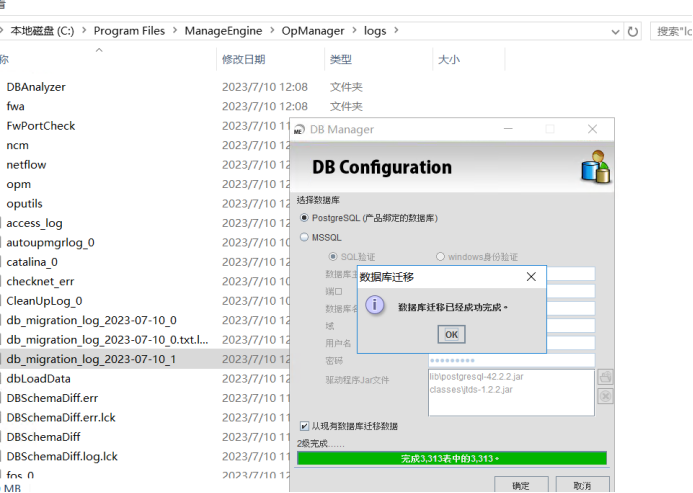Select the PostgreSQL database radio button
The image size is (693, 493).
coord(304,218)
